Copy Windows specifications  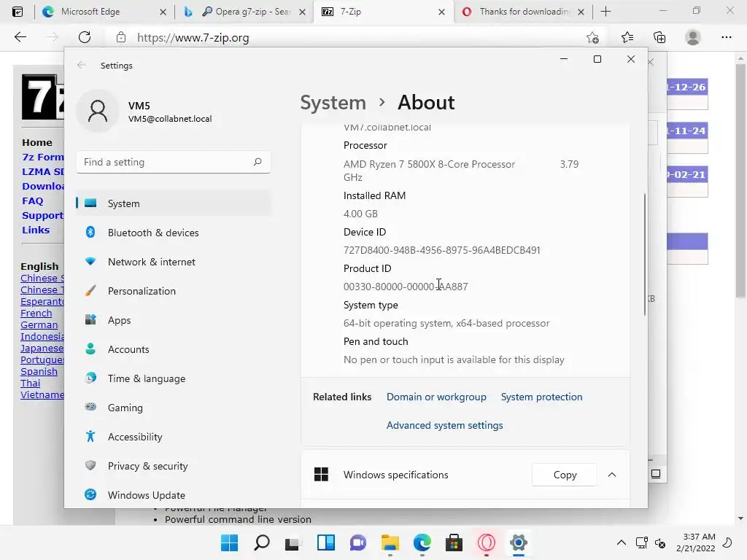click(x=565, y=475)
